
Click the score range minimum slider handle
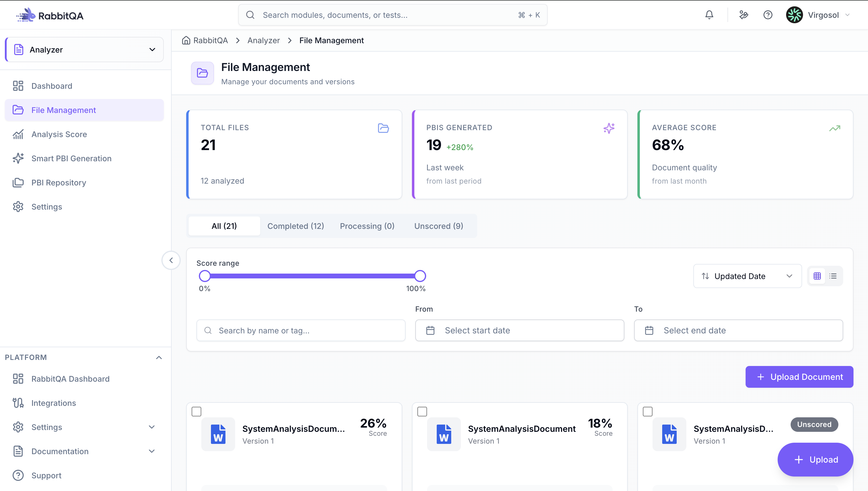pyautogui.click(x=205, y=276)
